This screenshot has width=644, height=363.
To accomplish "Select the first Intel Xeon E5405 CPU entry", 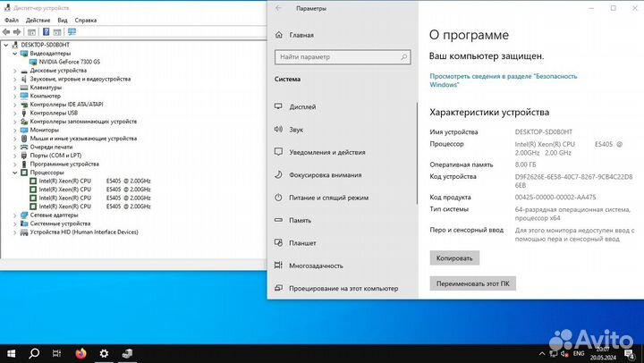I will (x=95, y=181).
